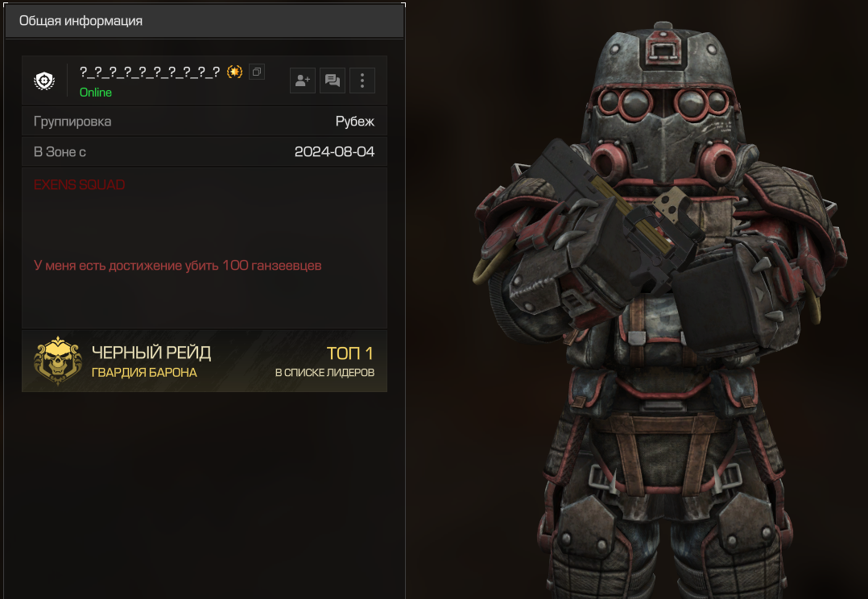Click the Рубеж faction value

click(355, 122)
